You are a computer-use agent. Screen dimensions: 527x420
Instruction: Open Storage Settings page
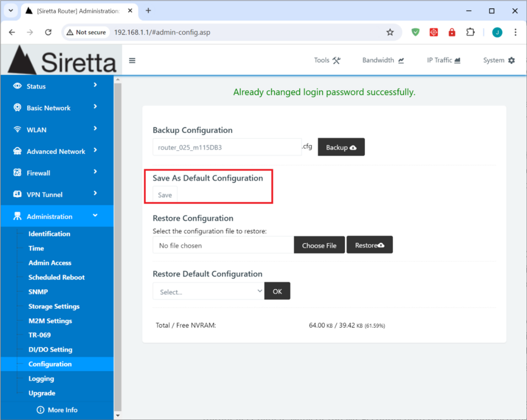(x=54, y=306)
